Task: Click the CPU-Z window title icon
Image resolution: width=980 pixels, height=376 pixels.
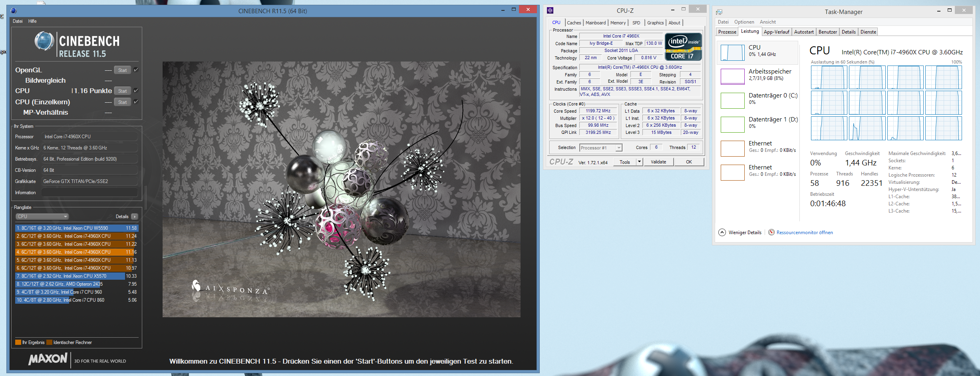Action: tap(550, 10)
